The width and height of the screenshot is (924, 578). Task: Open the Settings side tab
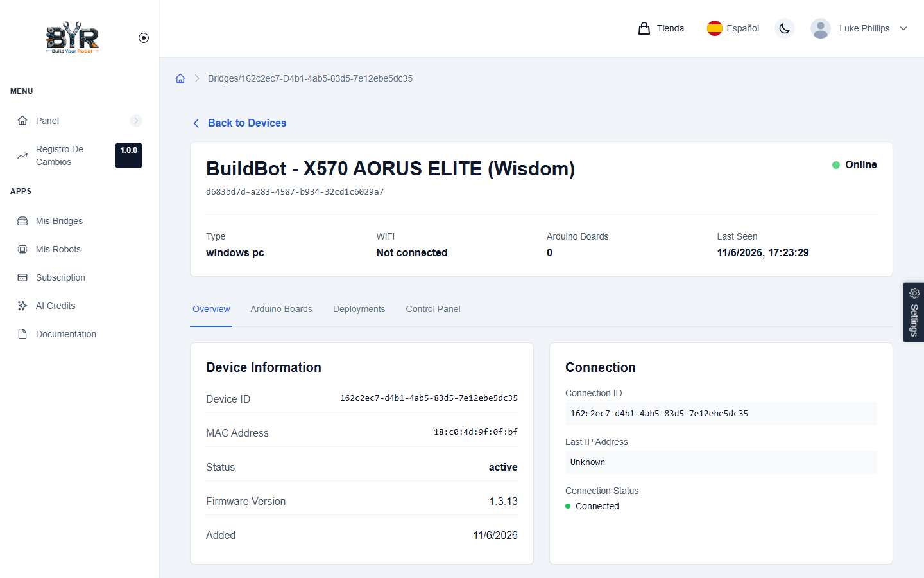pyautogui.click(x=914, y=312)
